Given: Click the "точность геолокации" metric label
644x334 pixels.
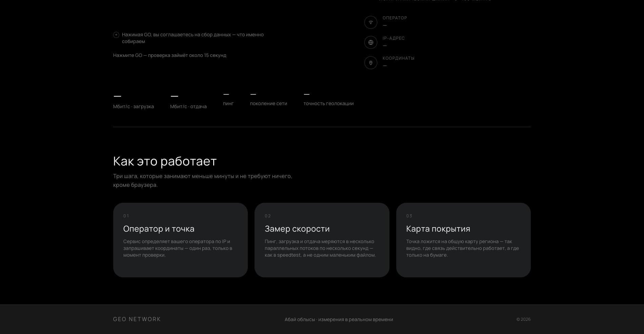Looking at the screenshot, I should click(x=328, y=103).
